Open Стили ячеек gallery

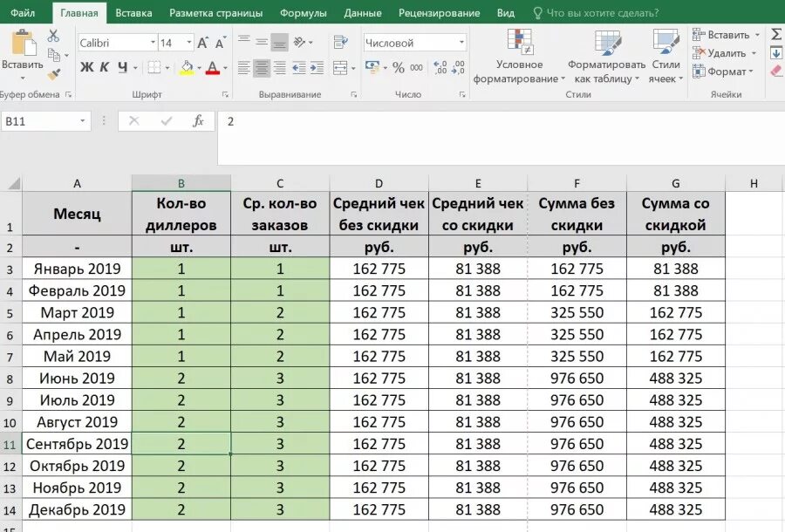pos(666,56)
